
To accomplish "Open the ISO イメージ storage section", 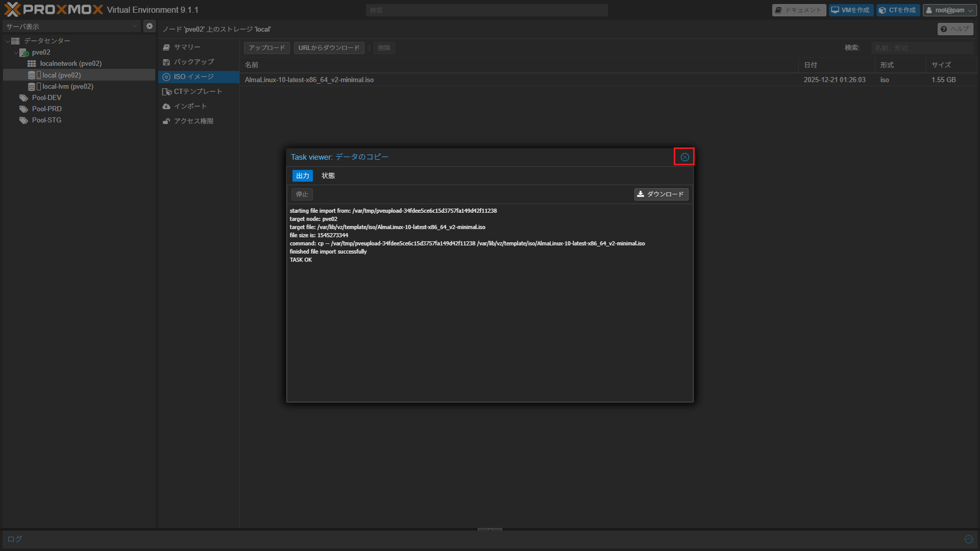I will click(193, 77).
